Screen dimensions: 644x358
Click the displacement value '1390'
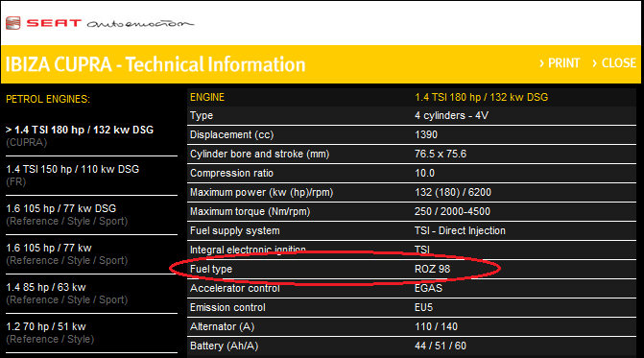426,134
